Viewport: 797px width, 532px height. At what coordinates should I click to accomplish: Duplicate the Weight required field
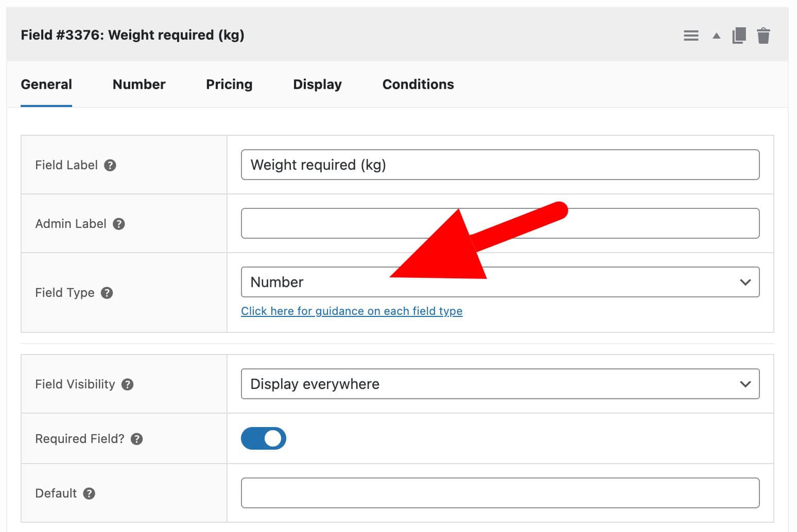pyautogui.click(x=739, y=35)
